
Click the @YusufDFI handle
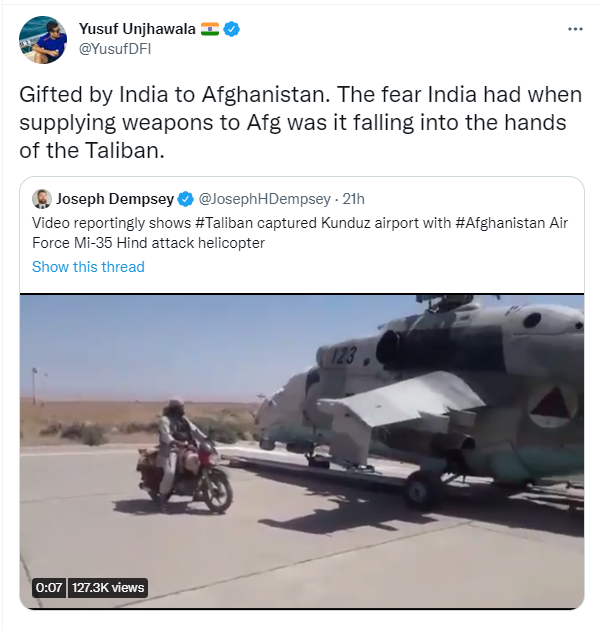click(115, 49)
